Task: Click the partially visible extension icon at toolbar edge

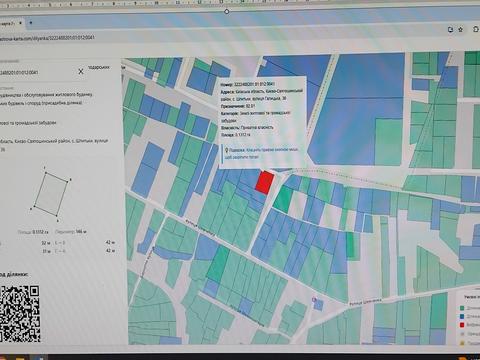Action: (x=476, y=29)
